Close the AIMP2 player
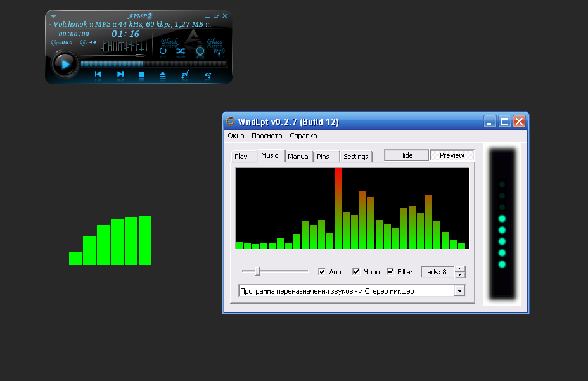Screen dimensions: 588x381 (x=225, y=16)
